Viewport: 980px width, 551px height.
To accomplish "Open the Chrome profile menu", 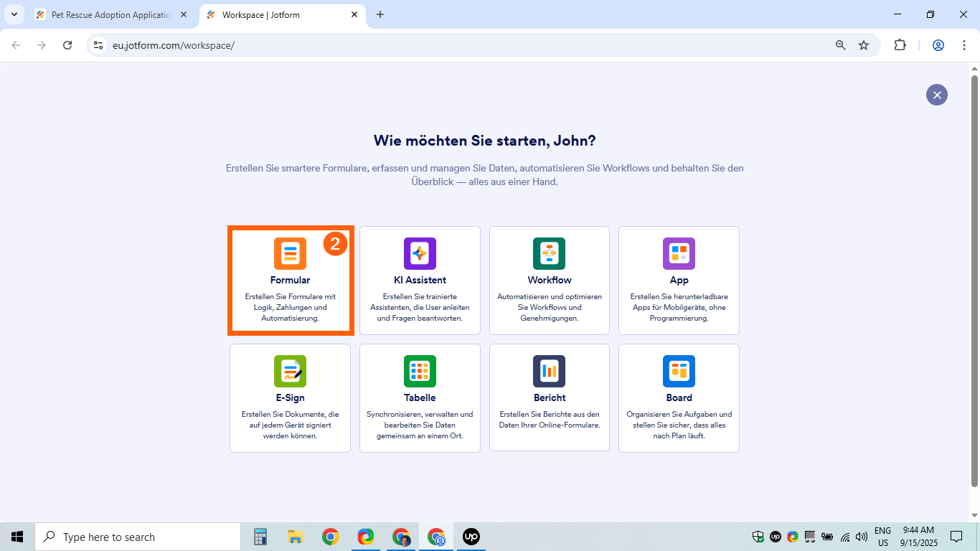I will click(x=938, y=45).
